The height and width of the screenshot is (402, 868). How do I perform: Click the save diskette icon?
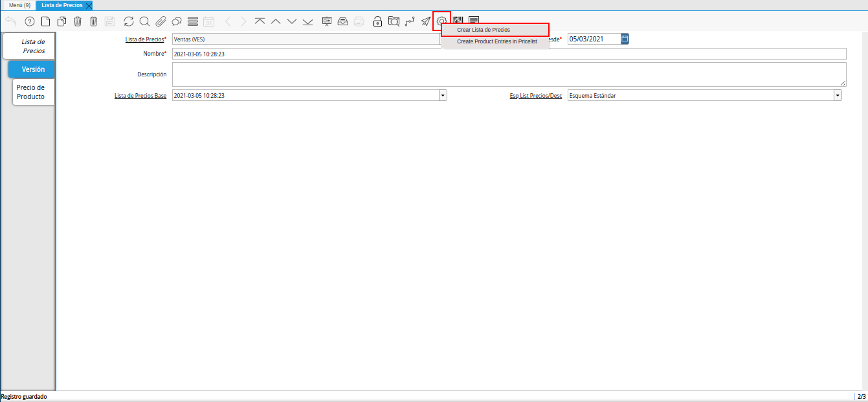pos(109,21)
